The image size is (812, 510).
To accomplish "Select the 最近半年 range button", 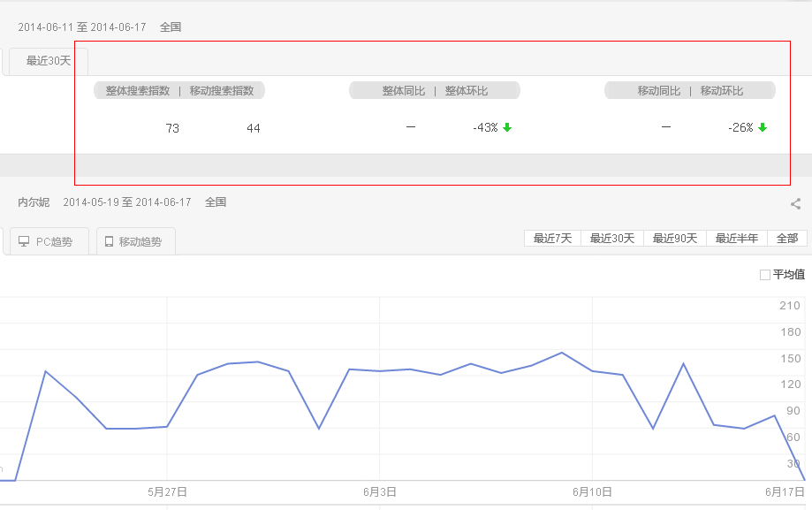I will pos(737,238).
